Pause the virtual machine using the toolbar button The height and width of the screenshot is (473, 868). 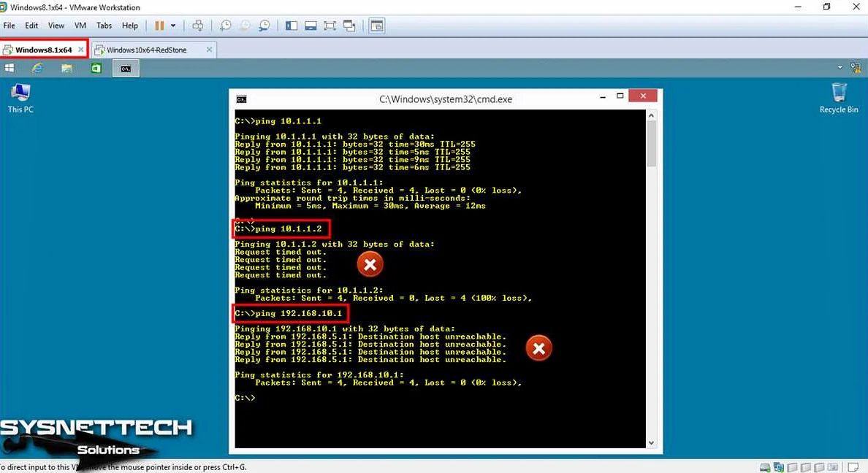click(159, 26)
